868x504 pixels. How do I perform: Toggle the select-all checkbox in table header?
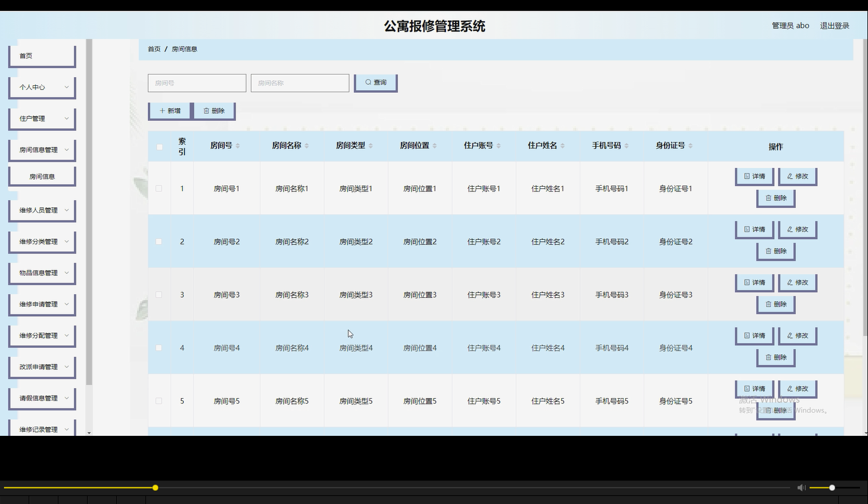point(159,147)
